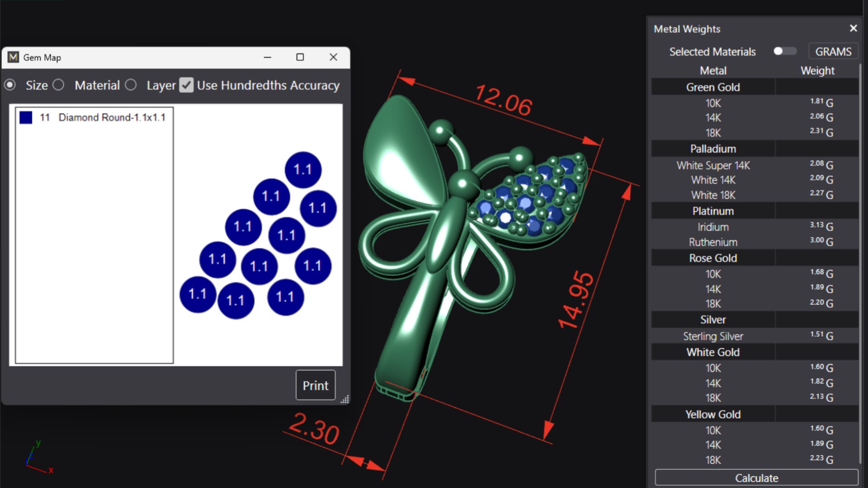The image size is (868, 488).
Task: Select the Diamond Round-1.1x1.1 legend entry
Action: [112, 117]
